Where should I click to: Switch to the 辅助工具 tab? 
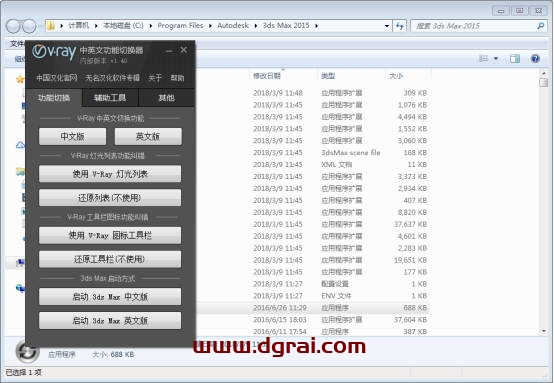(110, 98)
